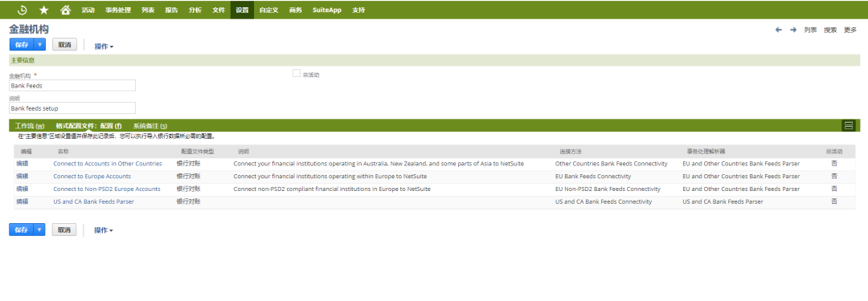
Task: Open Connect to Accounts in Other Countries link
Action: click(108, 164)
